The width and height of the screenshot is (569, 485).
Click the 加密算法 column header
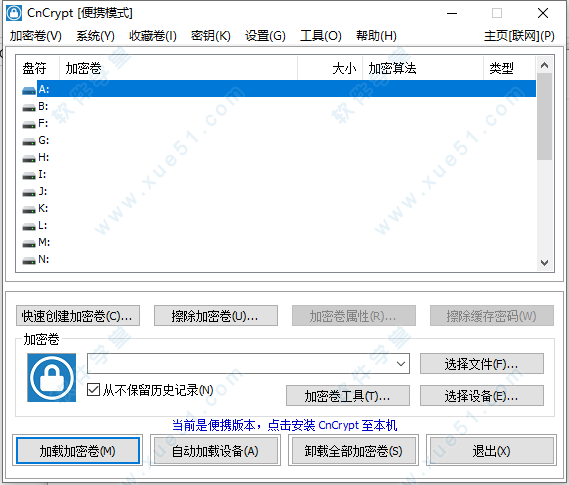click(x=423, y=67)
